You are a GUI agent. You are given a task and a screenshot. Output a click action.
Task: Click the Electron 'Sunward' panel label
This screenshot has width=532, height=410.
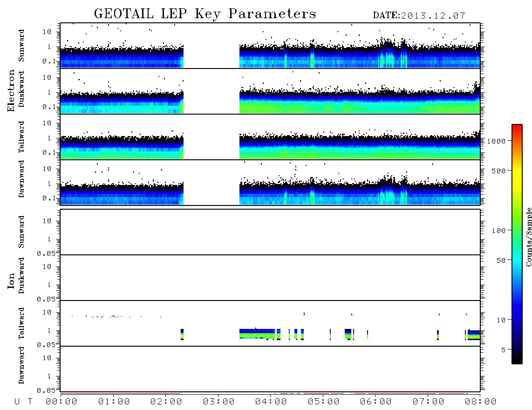[x=21, y=46]
